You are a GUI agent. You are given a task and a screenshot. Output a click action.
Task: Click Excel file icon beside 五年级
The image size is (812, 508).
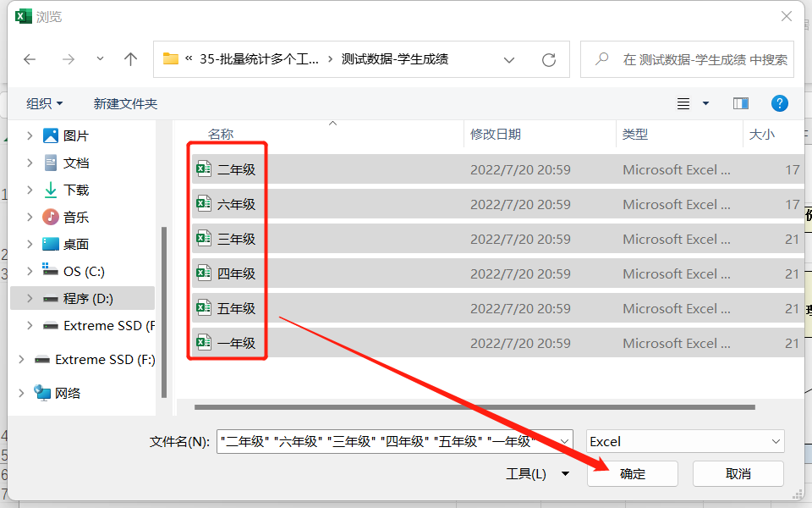[204, 308]
